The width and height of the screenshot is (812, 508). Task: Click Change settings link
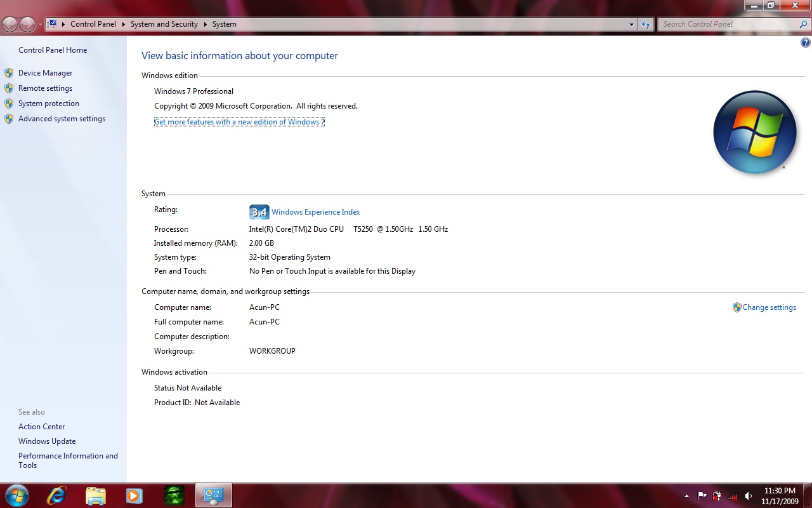(769, 307)
